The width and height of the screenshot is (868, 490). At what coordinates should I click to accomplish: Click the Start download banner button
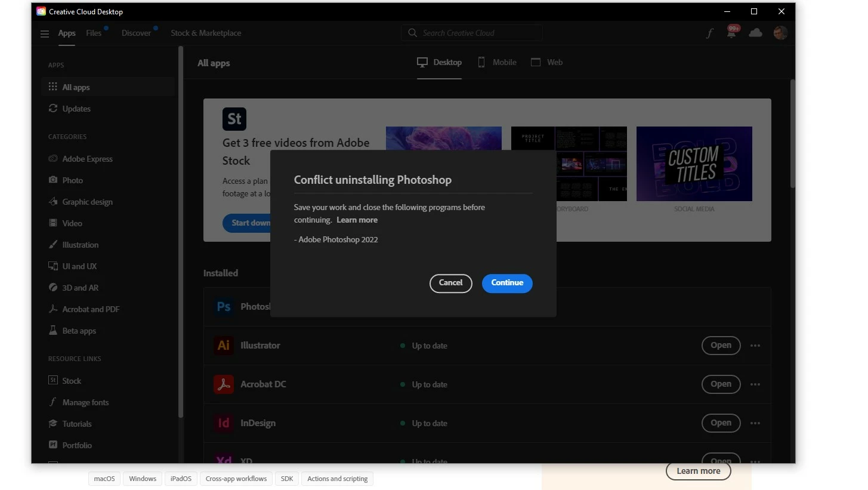point(247,223)
